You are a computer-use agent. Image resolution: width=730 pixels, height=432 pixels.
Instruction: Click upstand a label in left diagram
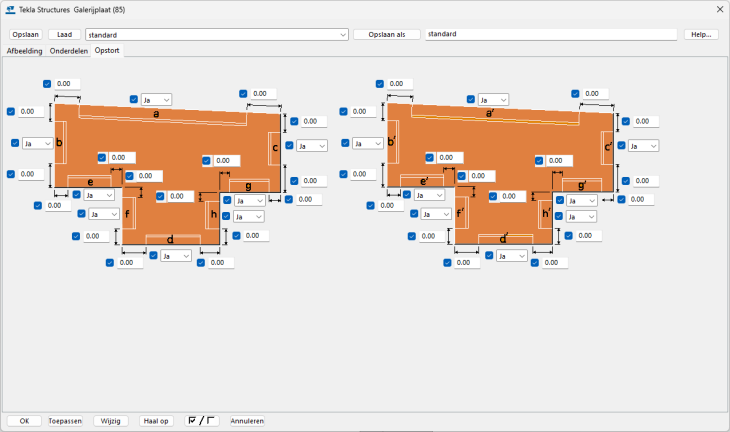click(x=156, y=114)
